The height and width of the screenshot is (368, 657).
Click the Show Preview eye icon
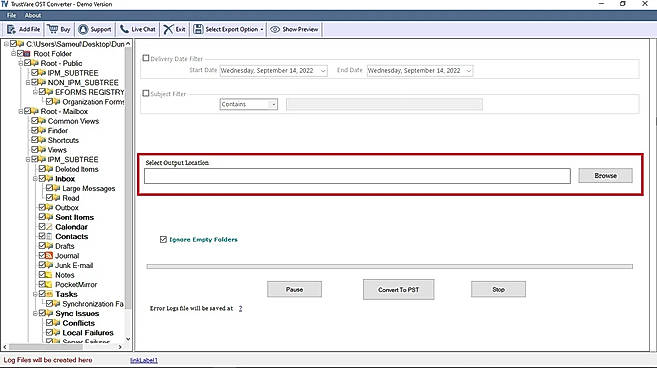(x=275, y=29)
